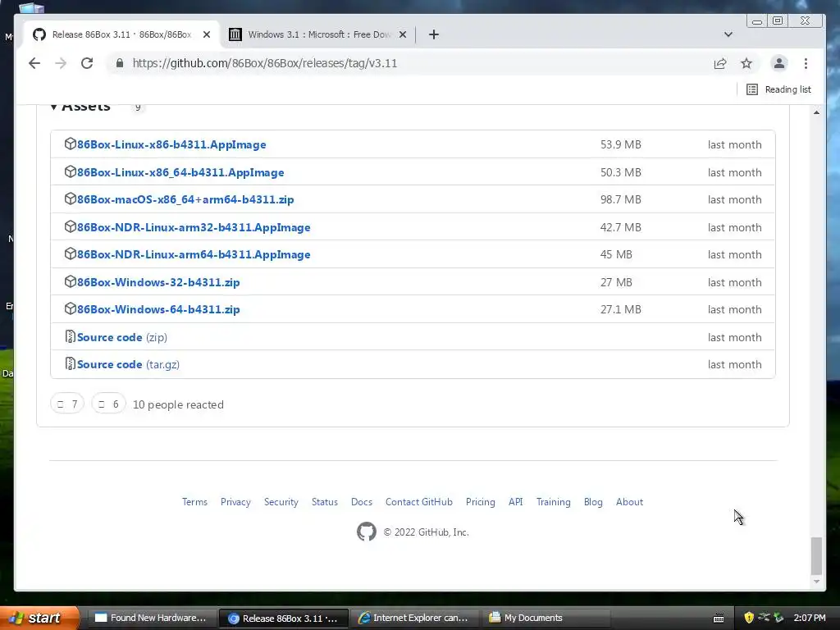Download 86Box-Linux-x86-b4311.AppImage
Image resolution: width=840 pixels, height=630 pixels.
pos(171,144)
